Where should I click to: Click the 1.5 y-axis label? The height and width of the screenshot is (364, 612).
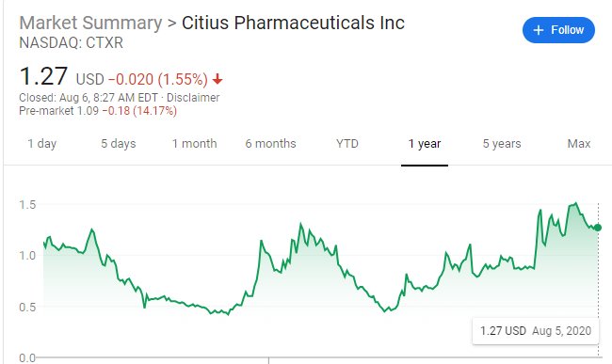27,205
